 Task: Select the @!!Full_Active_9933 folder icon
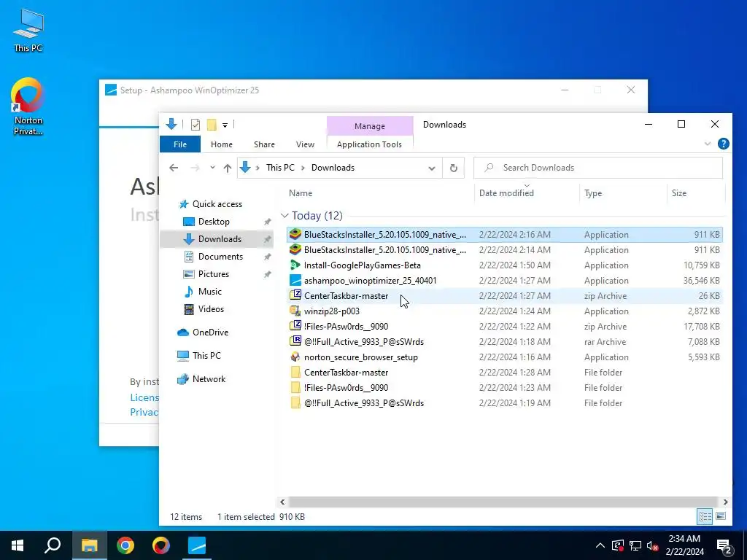295,402
